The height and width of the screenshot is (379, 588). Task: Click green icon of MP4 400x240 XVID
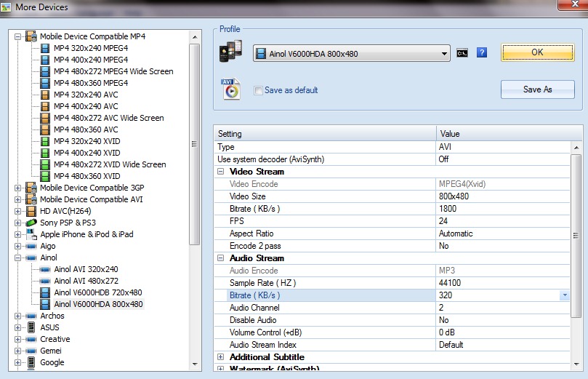point(45,153)
